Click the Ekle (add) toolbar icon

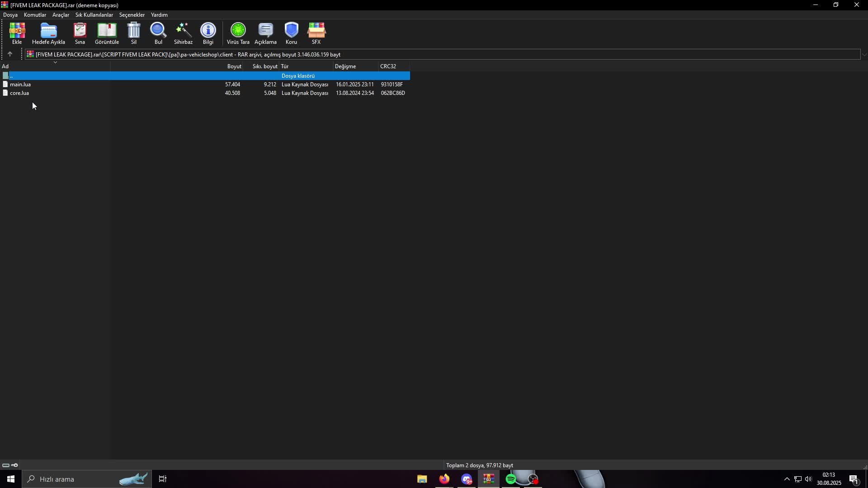click(x=17, y=30)
